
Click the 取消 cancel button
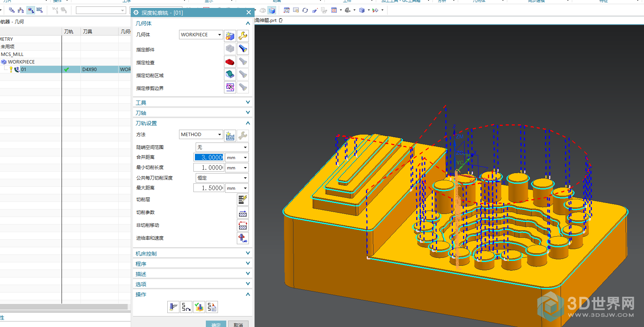[x=238, y=324]
